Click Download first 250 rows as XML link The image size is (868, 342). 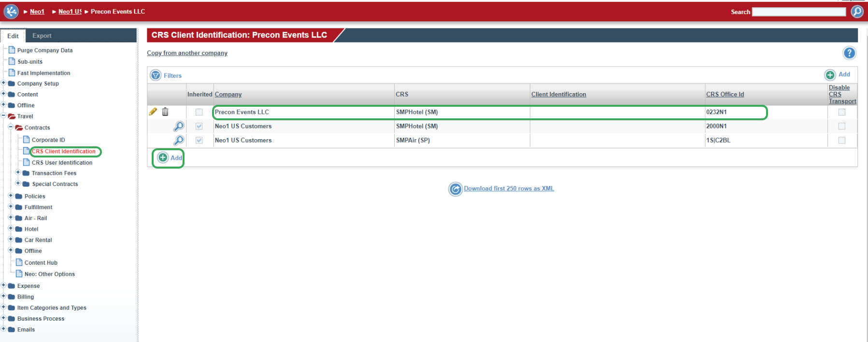[x=509, y=189]
